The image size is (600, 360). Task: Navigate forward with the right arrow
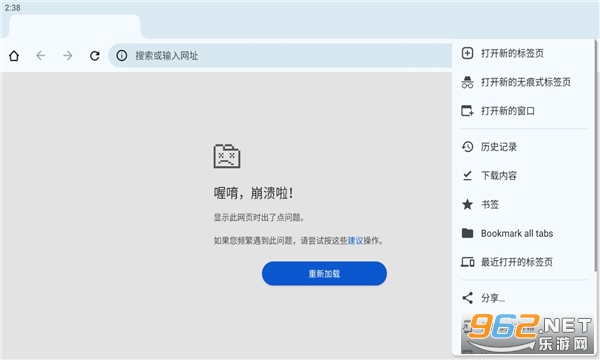coord(68,56)
